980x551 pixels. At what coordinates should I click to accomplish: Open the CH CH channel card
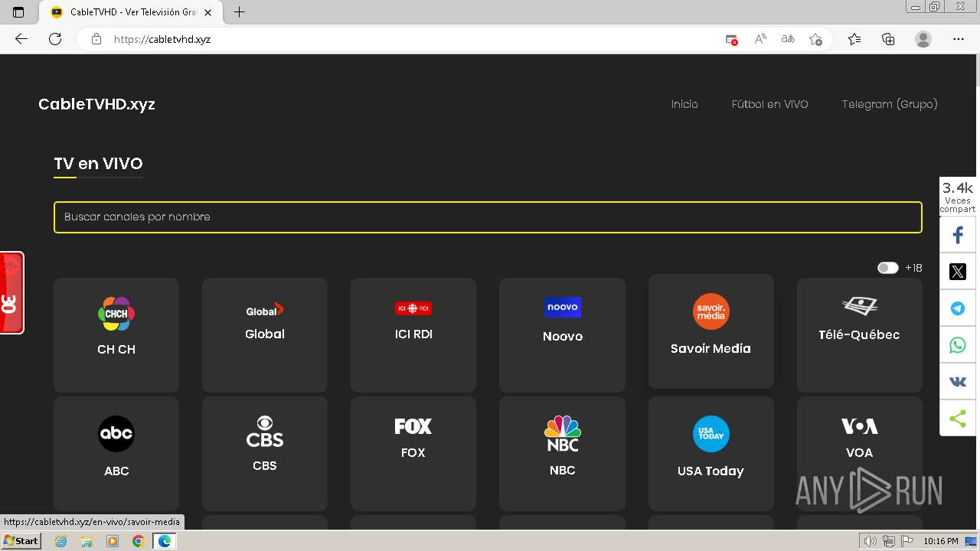pyautogui.click(x=116, y=335)
